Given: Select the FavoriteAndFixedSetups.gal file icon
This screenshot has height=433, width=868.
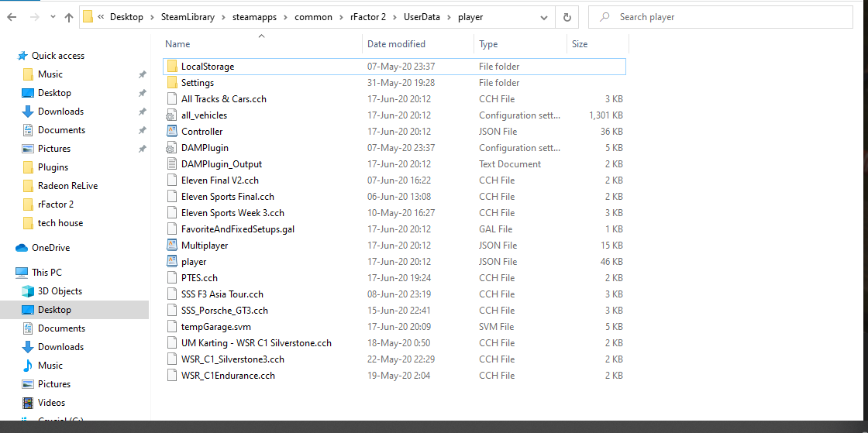Looking at the screenshot, I should click(x=171, y=229).
